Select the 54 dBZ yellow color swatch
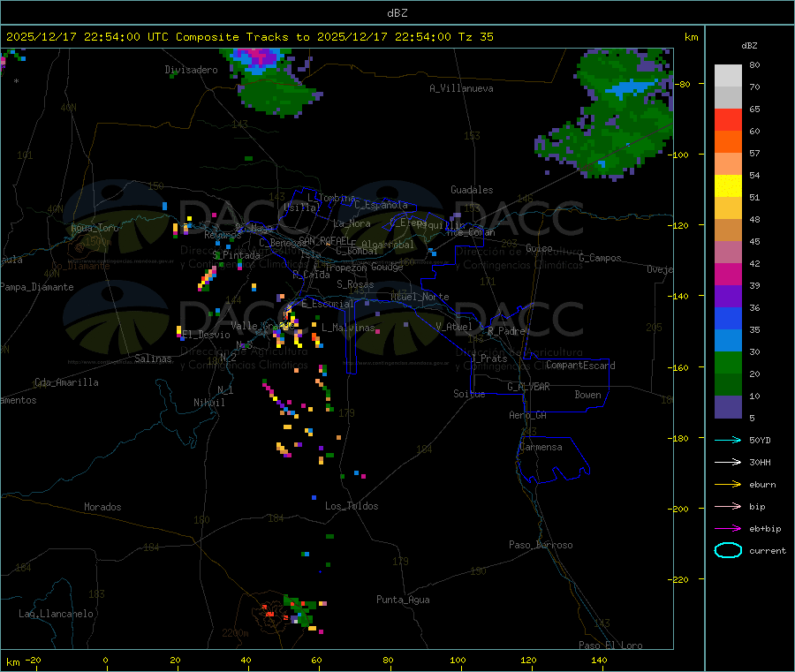The height and width of the screenshot is (672, 795). point(728,186)
